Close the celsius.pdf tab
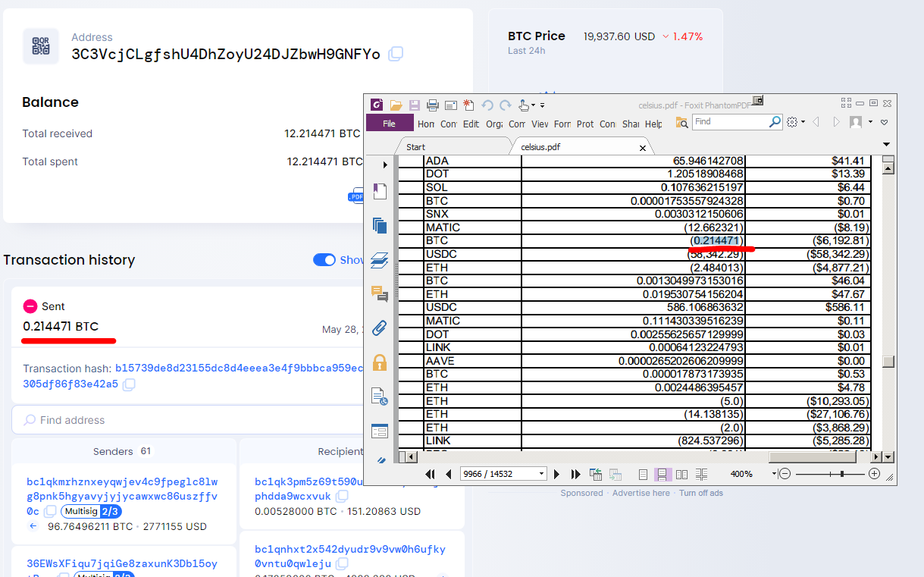Screen dimensions: 924x577 pyautogui.click(x=643, y=148)
